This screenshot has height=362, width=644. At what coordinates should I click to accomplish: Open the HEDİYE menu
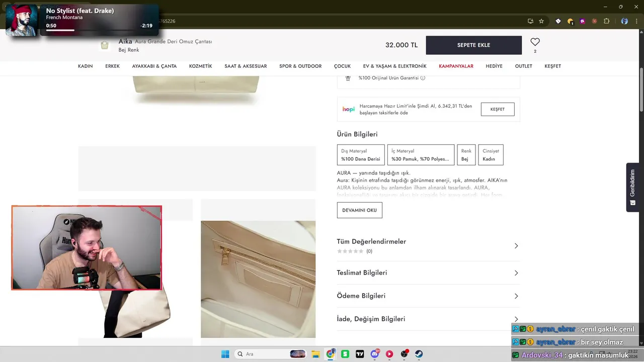(x=494, y=66)
